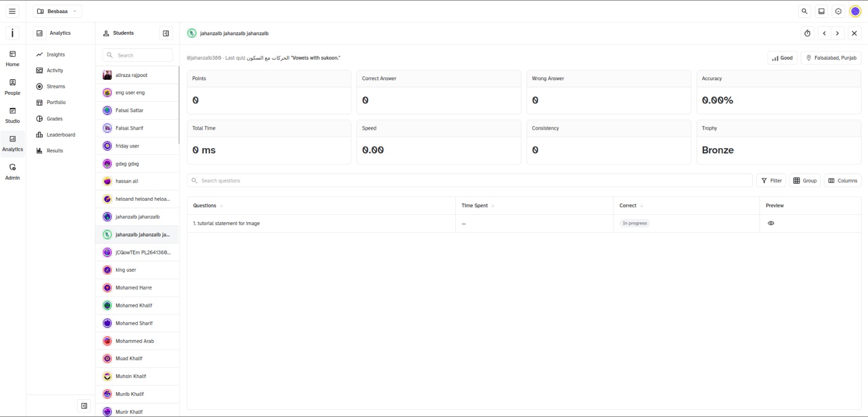Open the Leaderboard menu item
The width and height of the screenshot is (868, 417).
click(60, 134)
